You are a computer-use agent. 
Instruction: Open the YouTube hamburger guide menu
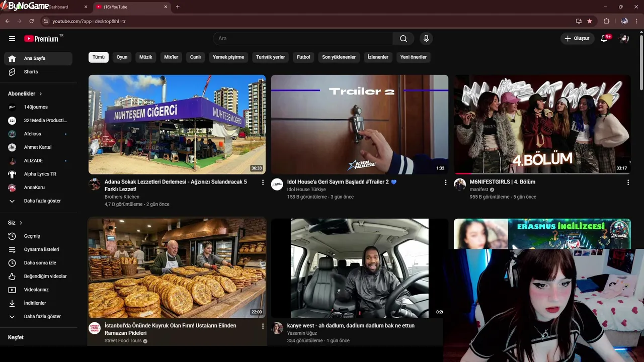pyautogui.click(x=12, y=39)
